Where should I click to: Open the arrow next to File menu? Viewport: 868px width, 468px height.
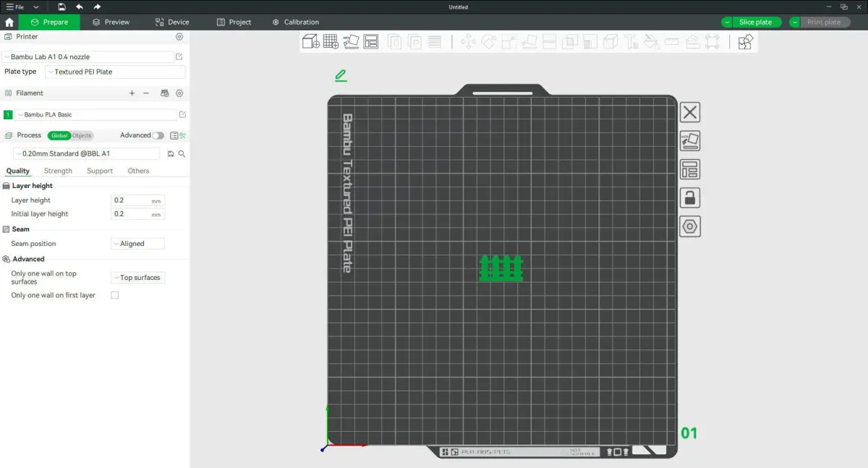pyautogui.click(x=36, y=7)
